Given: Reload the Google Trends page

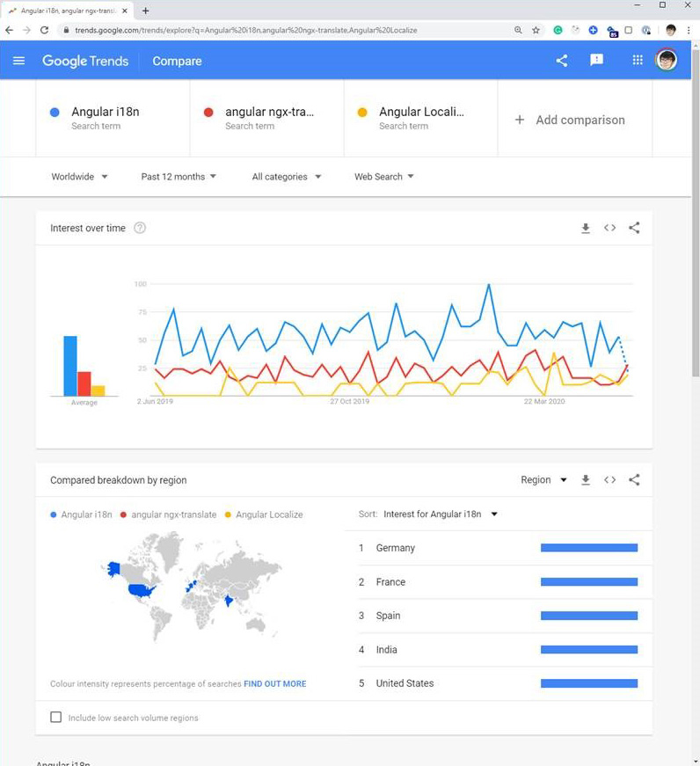Looking at the screenshot, I should 45,30.
